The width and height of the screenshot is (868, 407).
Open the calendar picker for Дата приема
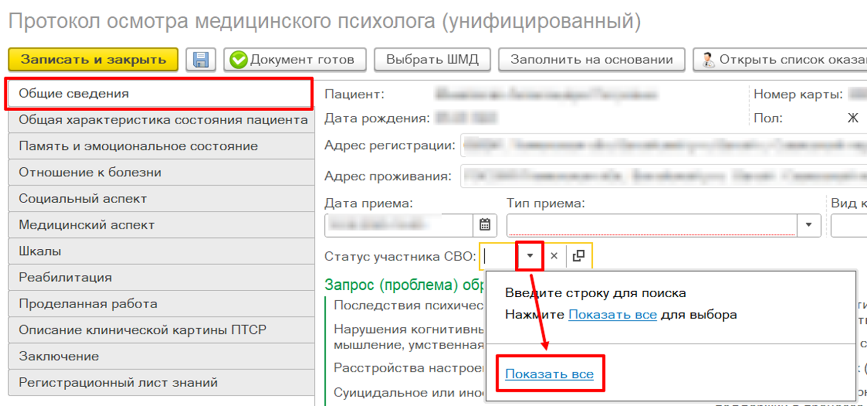point(485,225)
